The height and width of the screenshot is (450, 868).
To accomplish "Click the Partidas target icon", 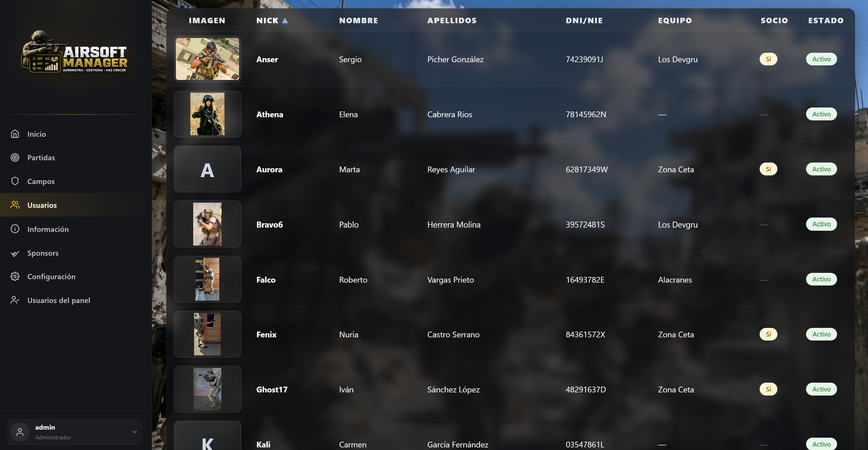I will (15, 157).
